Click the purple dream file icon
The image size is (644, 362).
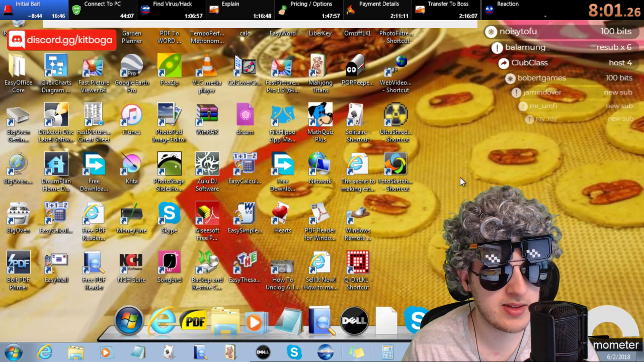245,115
